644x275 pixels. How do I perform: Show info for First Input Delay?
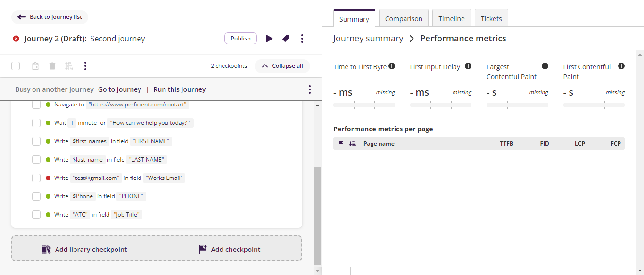click(x=468, y=66)
